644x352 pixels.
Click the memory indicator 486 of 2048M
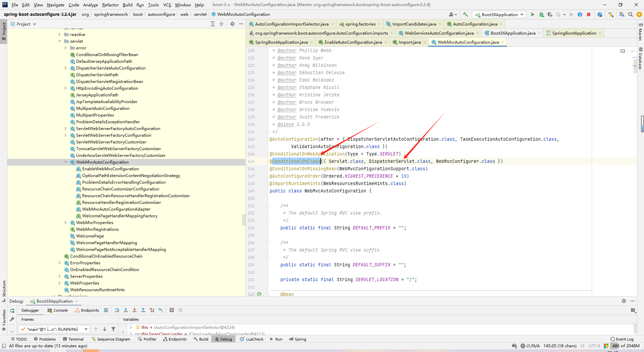click(x=625, y=346)
